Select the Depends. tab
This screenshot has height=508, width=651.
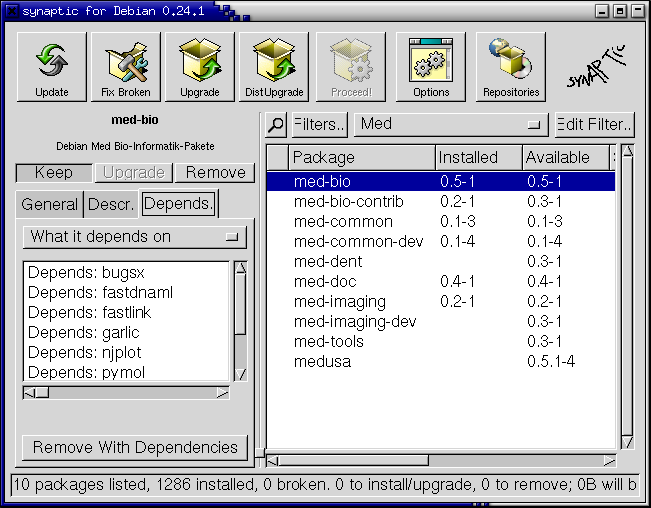(179, 204)
